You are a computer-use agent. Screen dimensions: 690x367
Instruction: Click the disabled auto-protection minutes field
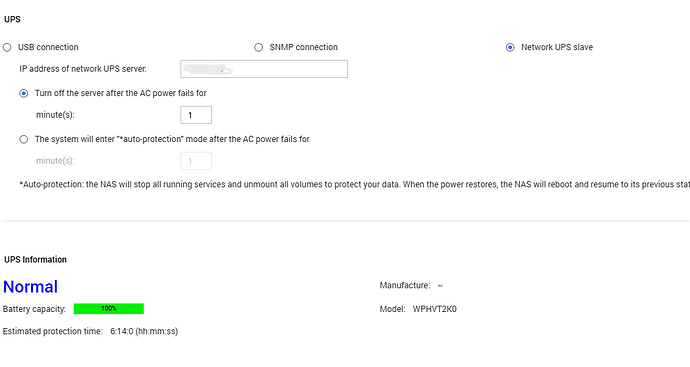196,161
